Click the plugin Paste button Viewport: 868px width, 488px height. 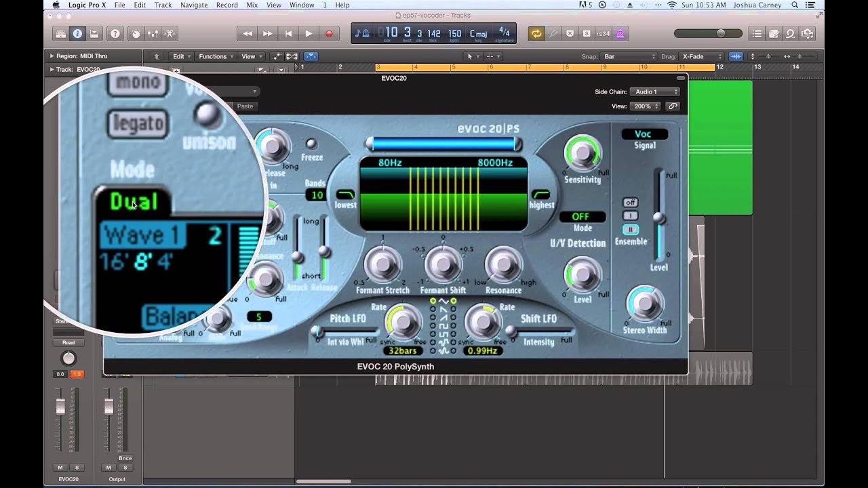[245, 106]
